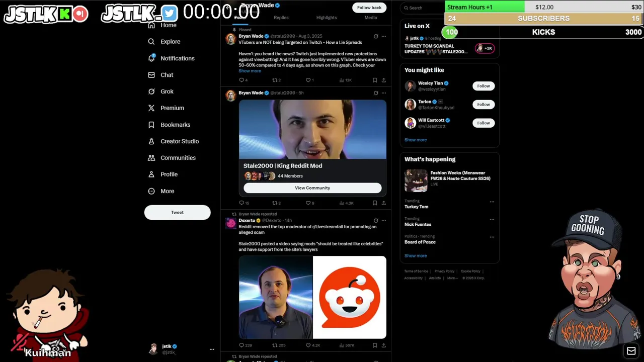Open Notifications bell in sidebar
Screen dimensions: 644x362
coord(151,58)
